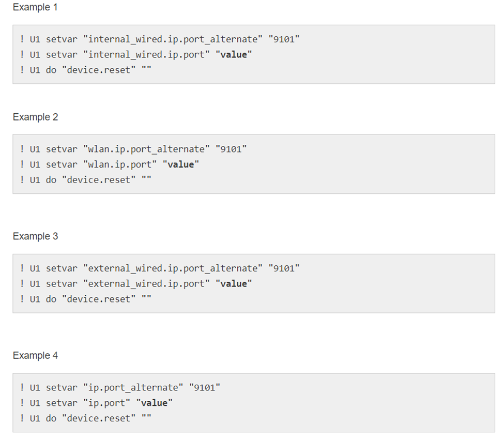The height and width of the screenshot is (439, 504).
Task: Click the external_wired.ip.port_alternate setvar line
Action: coord(160,268)
